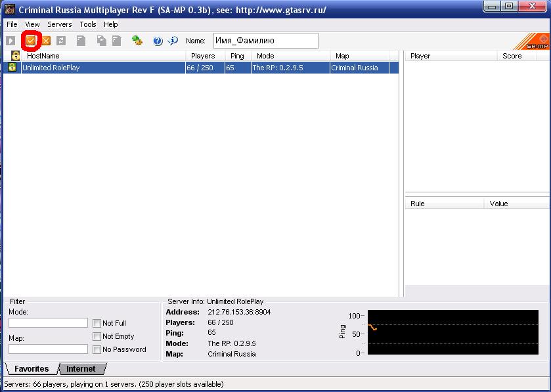Image resolution: width=551 pixels, height=392 pixels.
Task: Open the Help menu
Action: click(x=111, y=24)
